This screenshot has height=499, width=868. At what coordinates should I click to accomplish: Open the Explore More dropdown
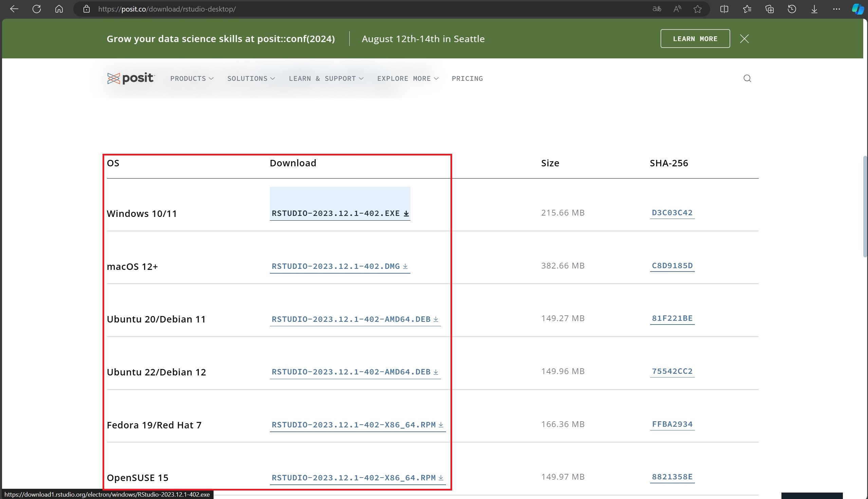(407, 78)
